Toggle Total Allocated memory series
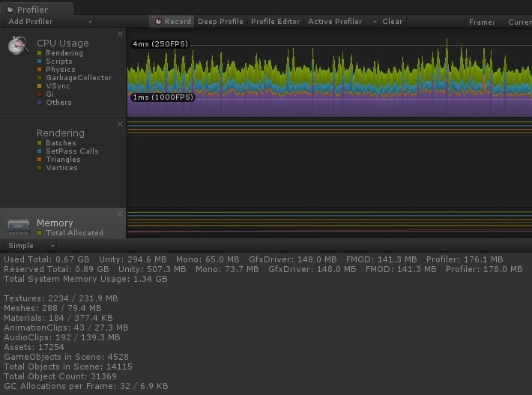 click(x=40, y=233)
